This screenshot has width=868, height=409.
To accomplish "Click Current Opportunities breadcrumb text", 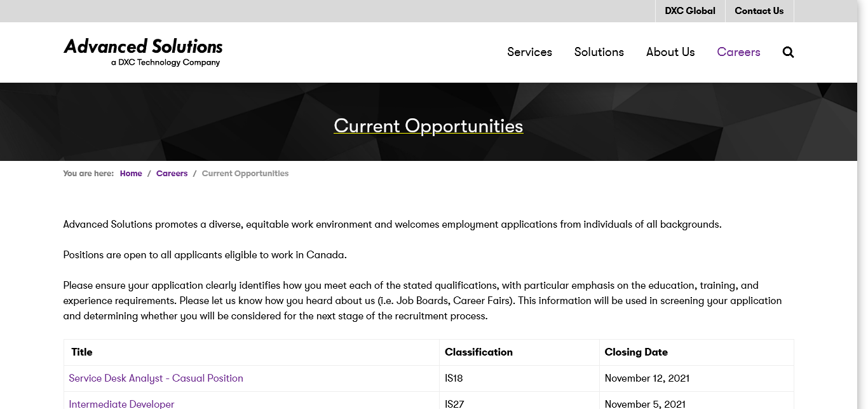I will tap(245, 174).
